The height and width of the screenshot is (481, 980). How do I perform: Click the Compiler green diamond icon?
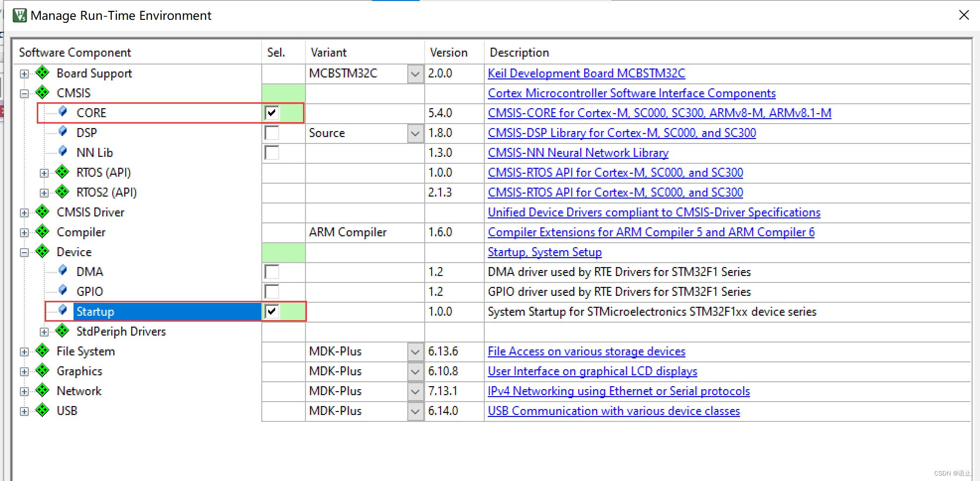(x=43, y=232)
